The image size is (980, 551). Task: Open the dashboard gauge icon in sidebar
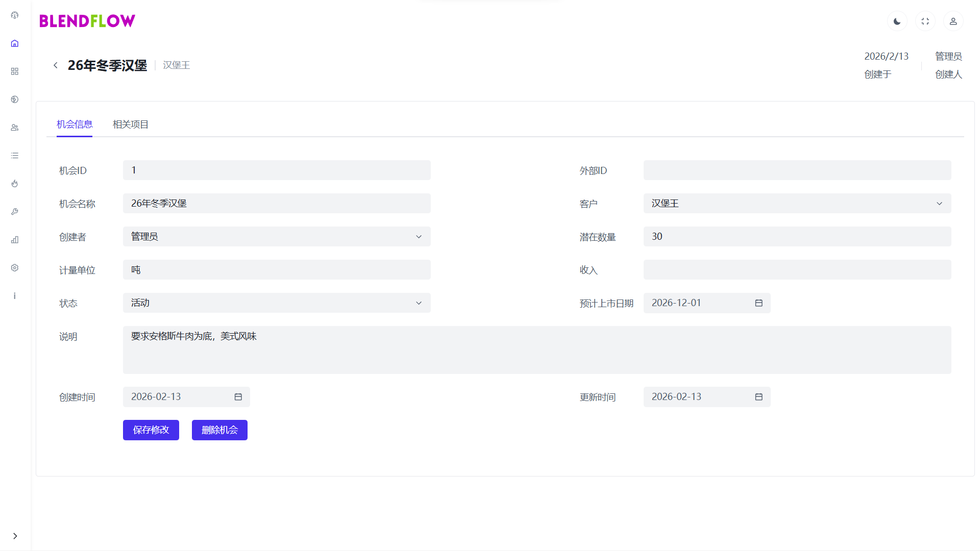click(x=15, y=15)
